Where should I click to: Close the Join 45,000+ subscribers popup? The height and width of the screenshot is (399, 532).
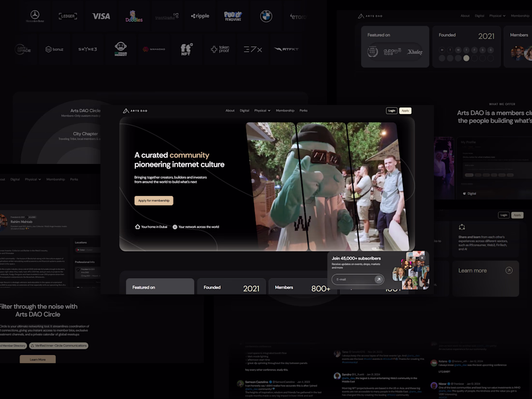422,258
